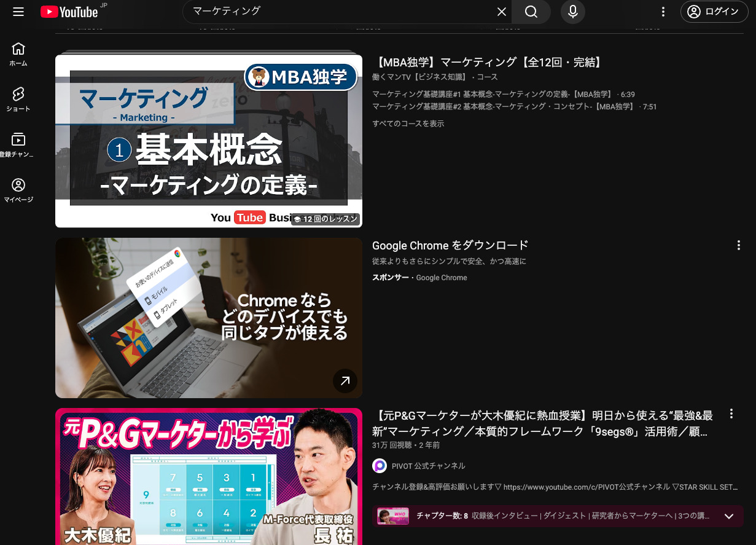Click the YouTube logo
Screen dimensions: 756x545
click(69, 12)
